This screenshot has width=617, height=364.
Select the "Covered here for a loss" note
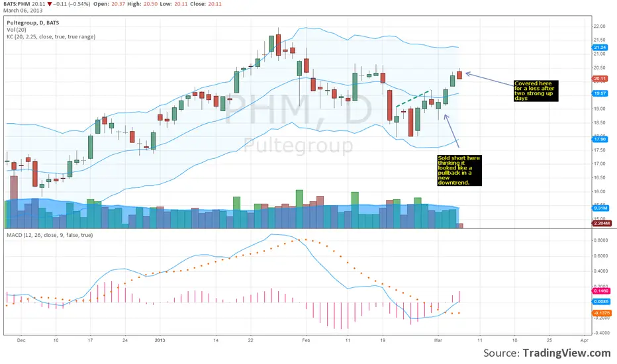click(536, 91)
